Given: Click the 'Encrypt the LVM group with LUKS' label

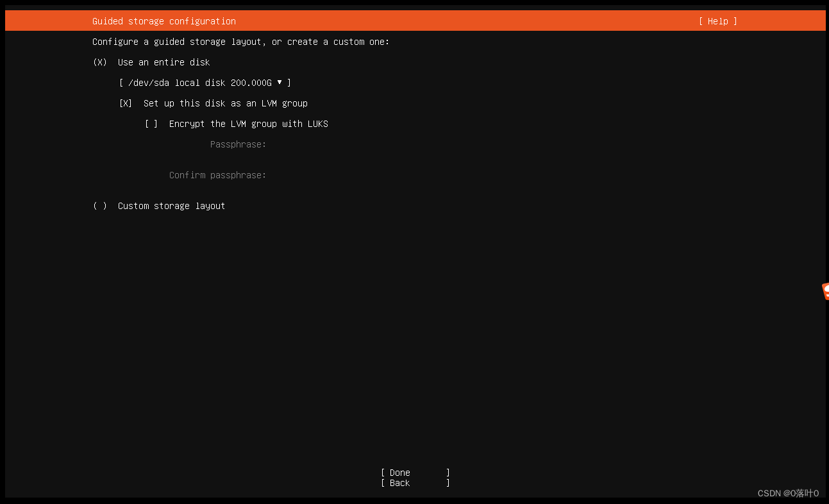Looking at the screenshot, I should [x=249, y=124].
